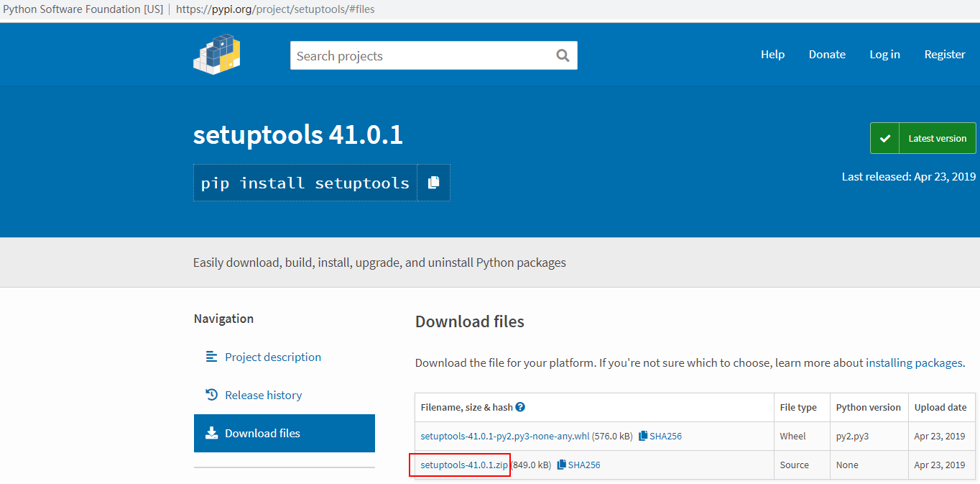This screenshot has height=484, width=980.
Task: Click Log in
Action: pos(884,55)
